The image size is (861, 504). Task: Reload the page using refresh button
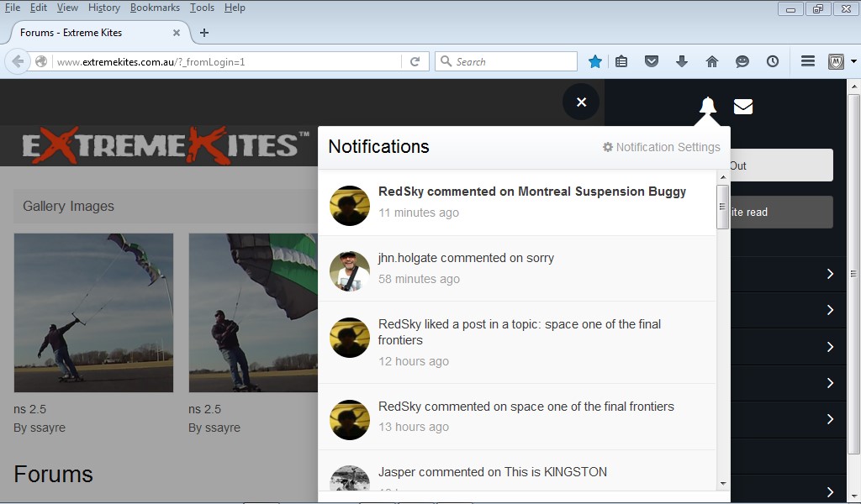[415, 61]
